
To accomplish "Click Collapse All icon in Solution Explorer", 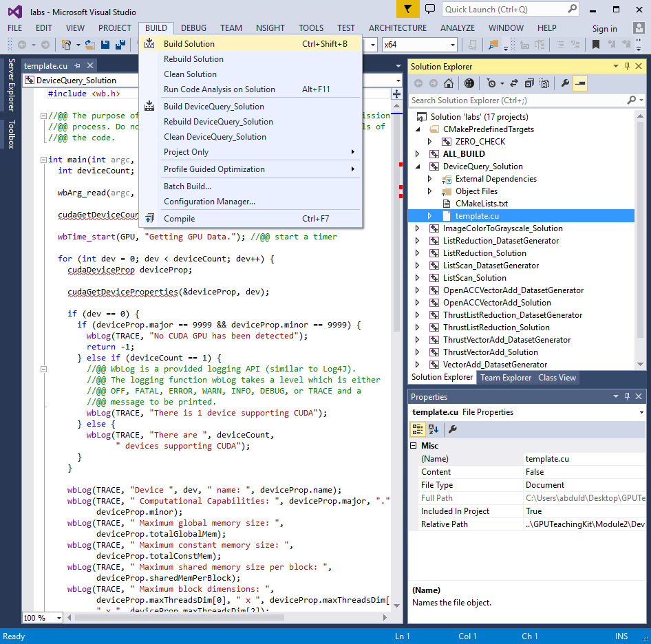I will pyautogui.click(x=529, y=83).
